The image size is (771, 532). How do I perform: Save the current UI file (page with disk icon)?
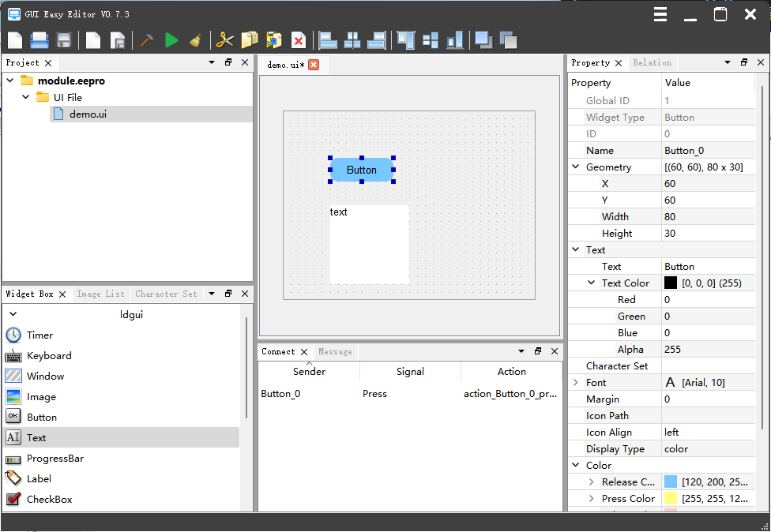pos(118,40)
